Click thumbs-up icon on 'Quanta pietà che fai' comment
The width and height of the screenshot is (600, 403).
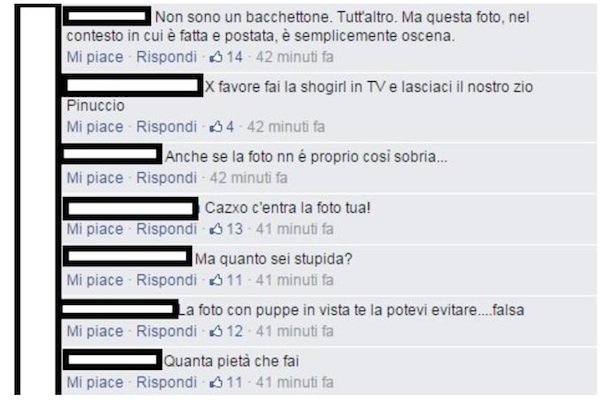[x=216, y=382]
